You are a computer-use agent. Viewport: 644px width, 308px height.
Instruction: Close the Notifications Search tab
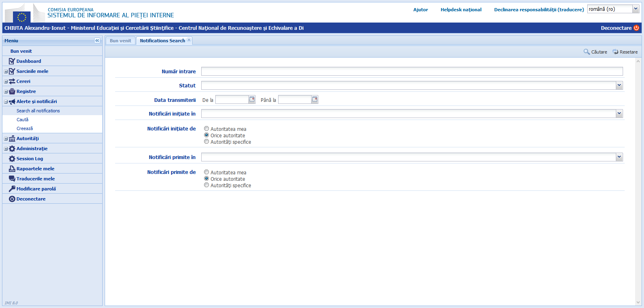(x=189, y=40)
